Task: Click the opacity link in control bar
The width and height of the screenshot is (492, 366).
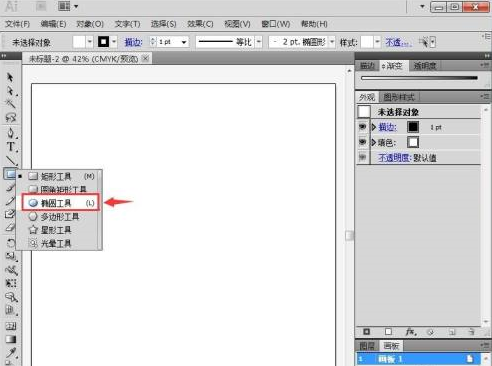Action: pos(398,42)
